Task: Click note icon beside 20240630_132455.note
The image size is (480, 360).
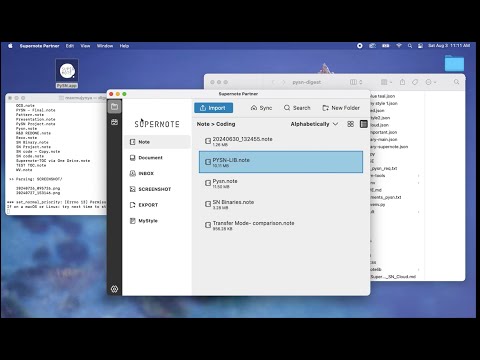Action: click(x=208, y=141)
